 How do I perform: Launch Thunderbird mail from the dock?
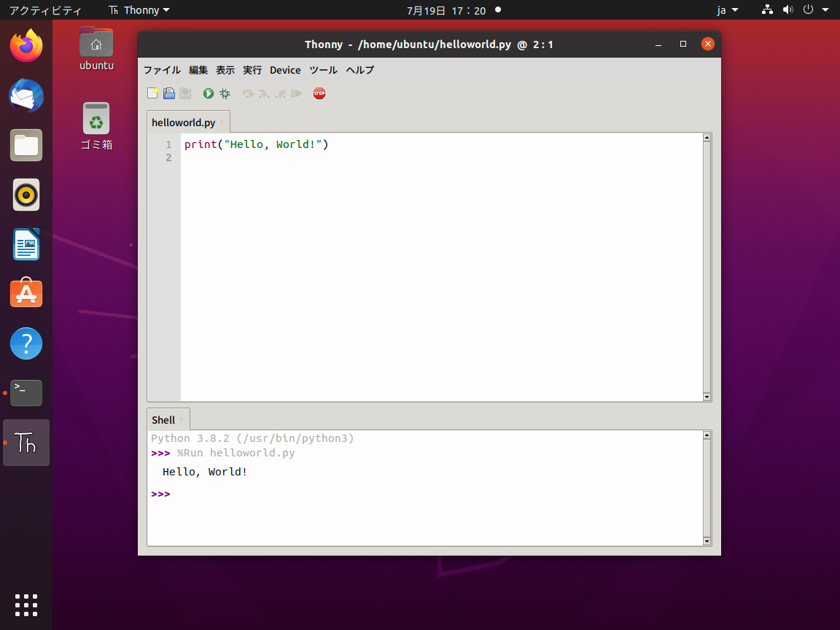coord(26,96)
